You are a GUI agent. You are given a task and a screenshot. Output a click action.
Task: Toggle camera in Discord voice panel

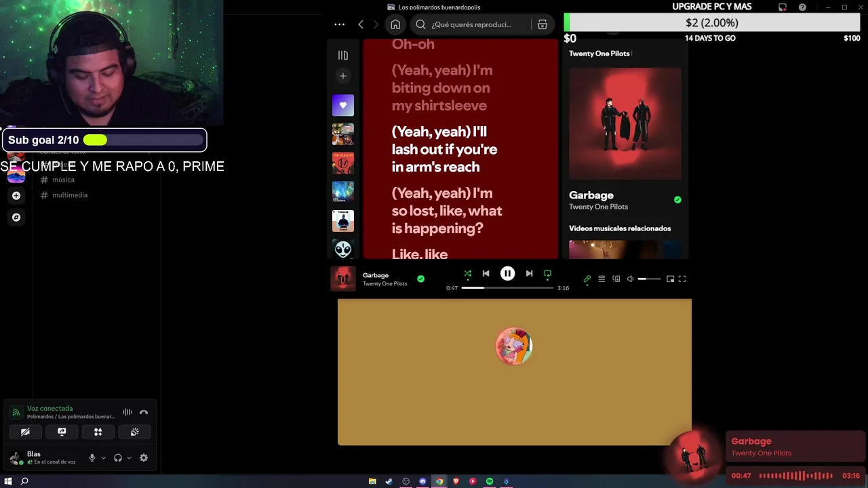pos(25,432)
